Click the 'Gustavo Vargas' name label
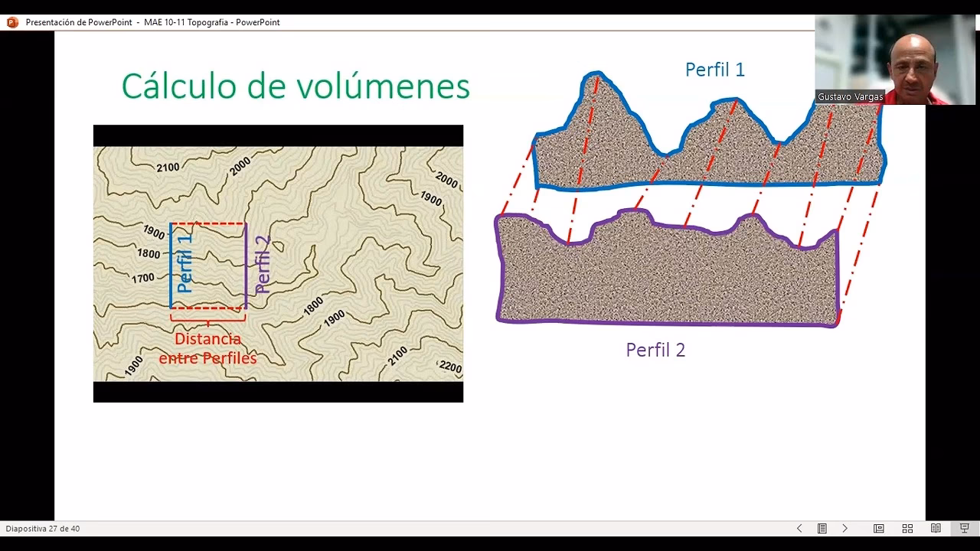Screen dimensions: 980x551 (852, 96)
